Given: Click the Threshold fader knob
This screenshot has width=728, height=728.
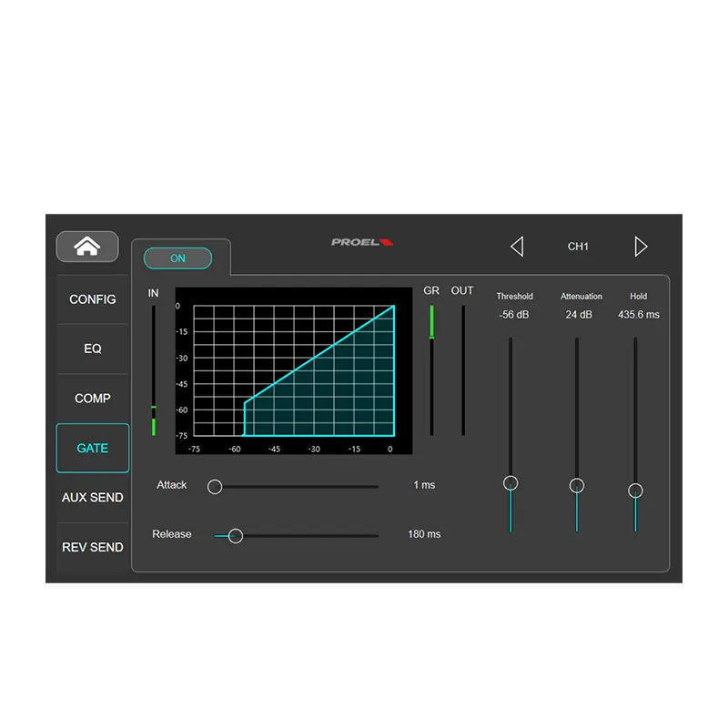Looking at the screenshot, I should (511, 483).
